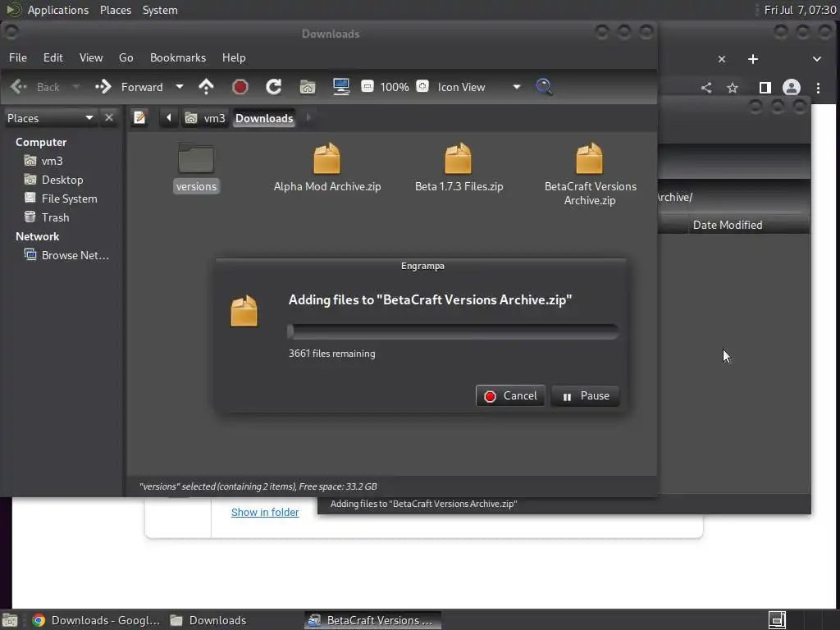
Task: Open Desktop in the Places sidebar
Action: point(53,180)
